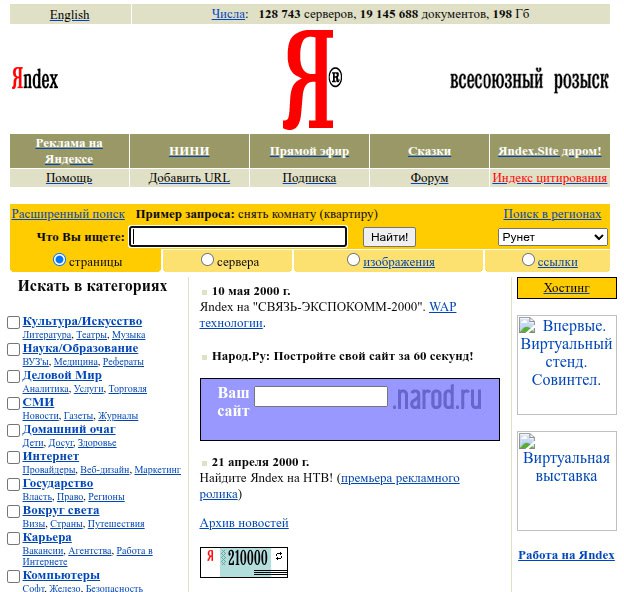The height and width of the screenshot is (592, 624).
Task: Open Реклама на Яндексе menu item
Action: (x=69, y=151)
